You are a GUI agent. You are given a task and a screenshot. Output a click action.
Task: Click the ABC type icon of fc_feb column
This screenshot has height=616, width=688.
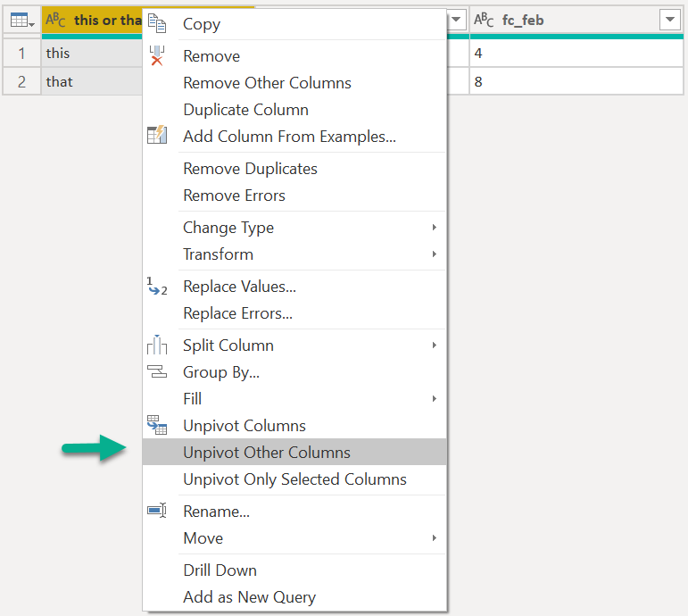[x=484, y=20]
